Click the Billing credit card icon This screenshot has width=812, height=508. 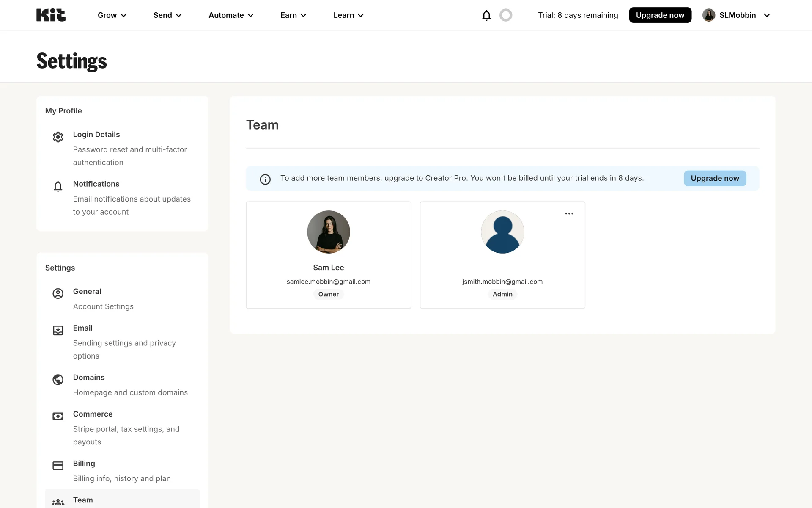(58, 466)
